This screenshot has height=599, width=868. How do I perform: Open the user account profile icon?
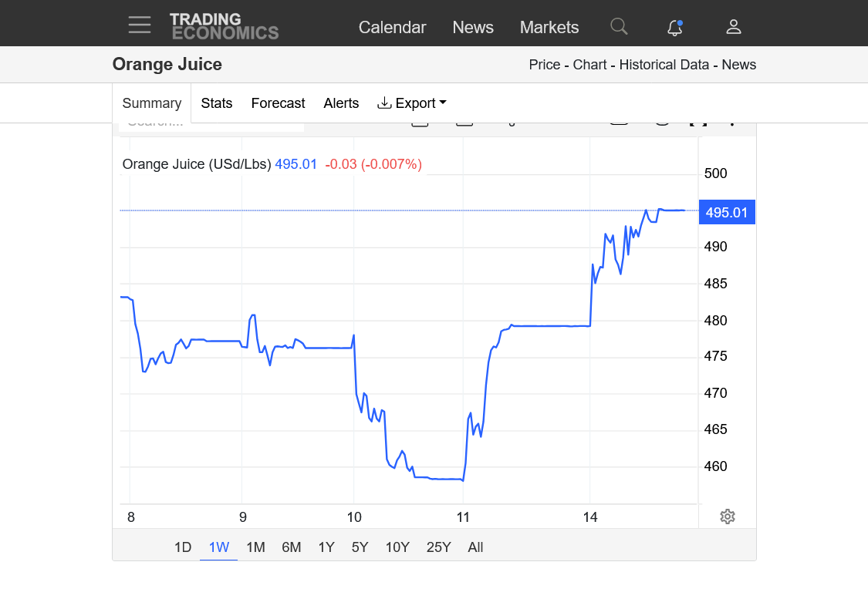click(x=734, y=27)
